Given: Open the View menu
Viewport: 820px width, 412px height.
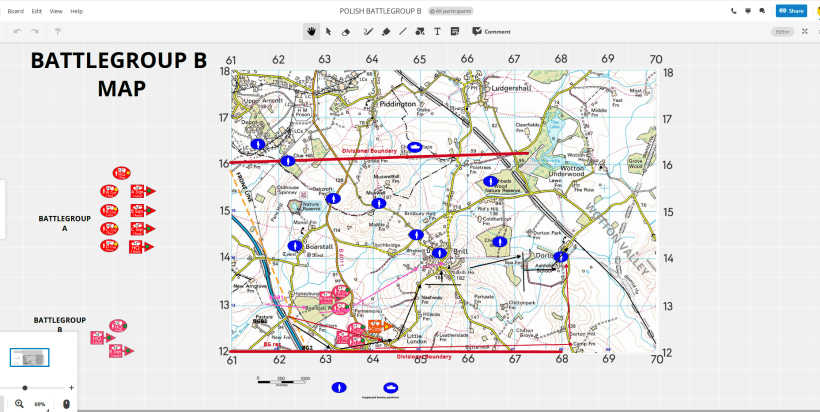Looking at the screenshot, I should click(x=56, y=11).
